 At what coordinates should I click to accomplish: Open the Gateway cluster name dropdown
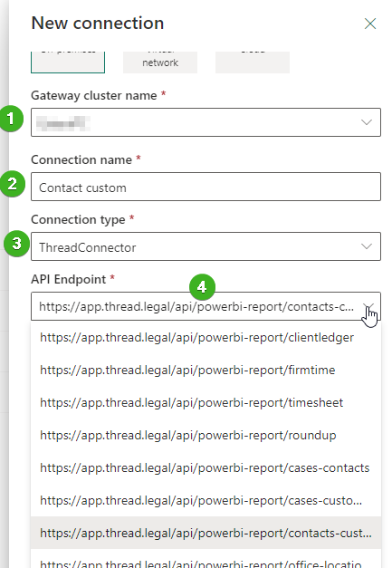click(x=206, y=122)
